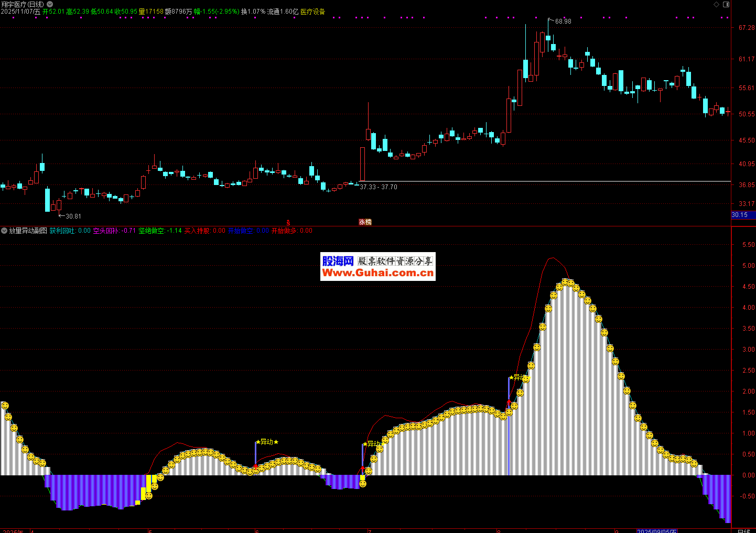Click the 股海网 logo banner
The image size is (756, 533).
[338, 261]
